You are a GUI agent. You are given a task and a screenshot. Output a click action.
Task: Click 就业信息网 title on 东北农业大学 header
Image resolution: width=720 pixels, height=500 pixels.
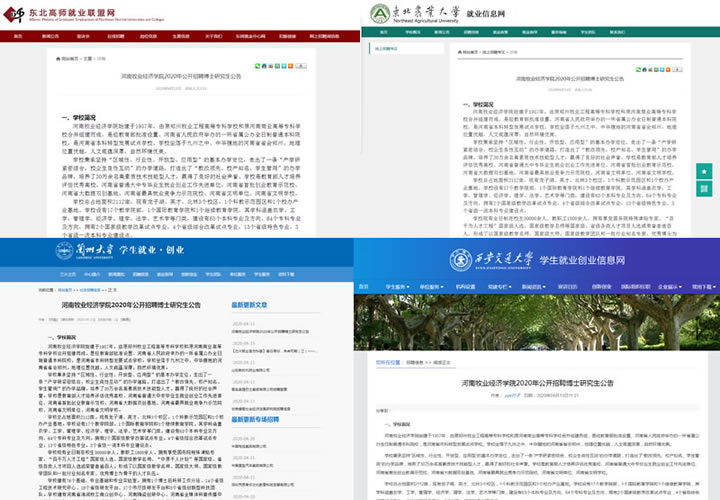click(x=486, y=14)
